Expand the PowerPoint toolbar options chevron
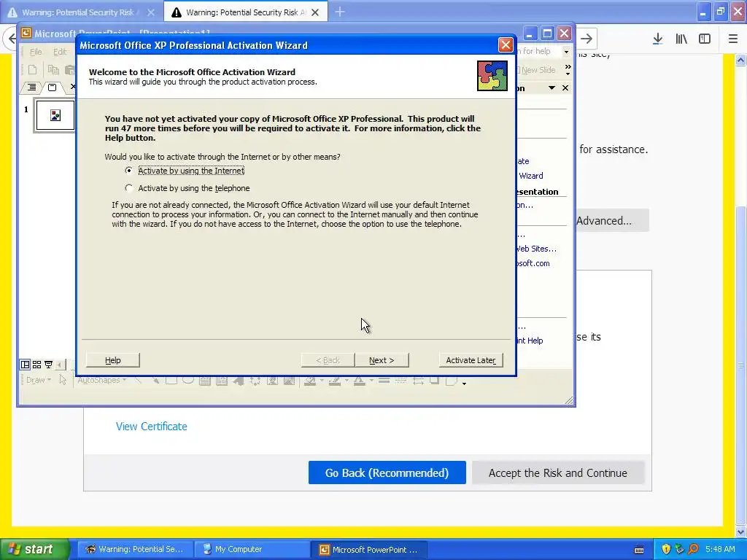The width and height of the screenshot is (747, 560). pos(568,69)
